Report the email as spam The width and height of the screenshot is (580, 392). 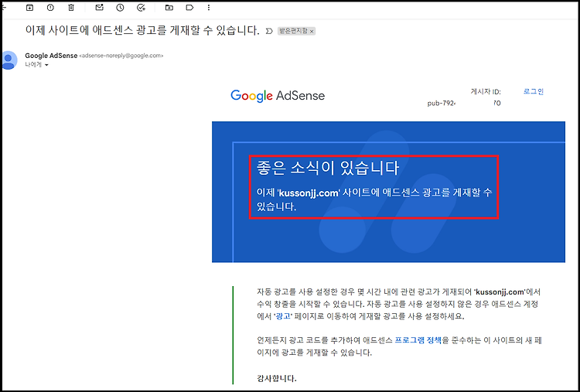[x=51, y=8]
